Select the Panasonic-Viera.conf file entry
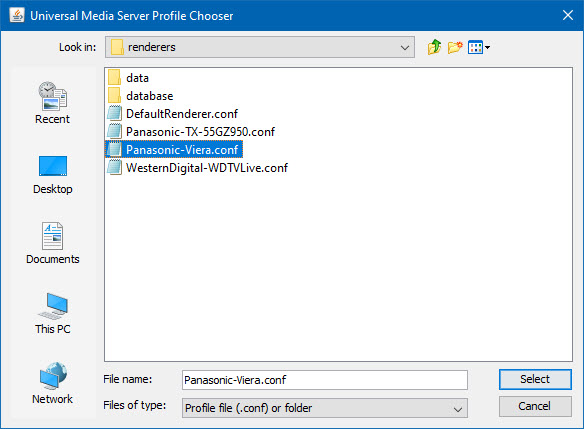The image size is (584, 429). [174, 149]
